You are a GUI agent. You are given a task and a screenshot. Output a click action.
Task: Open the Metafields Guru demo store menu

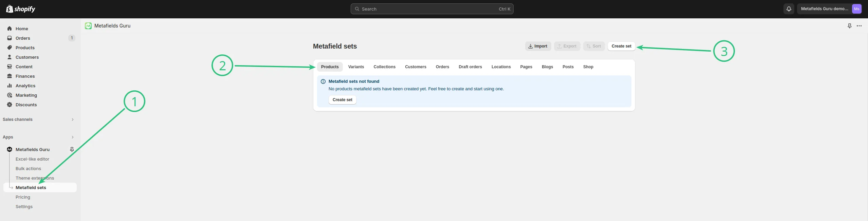click(x=830, y=9)
